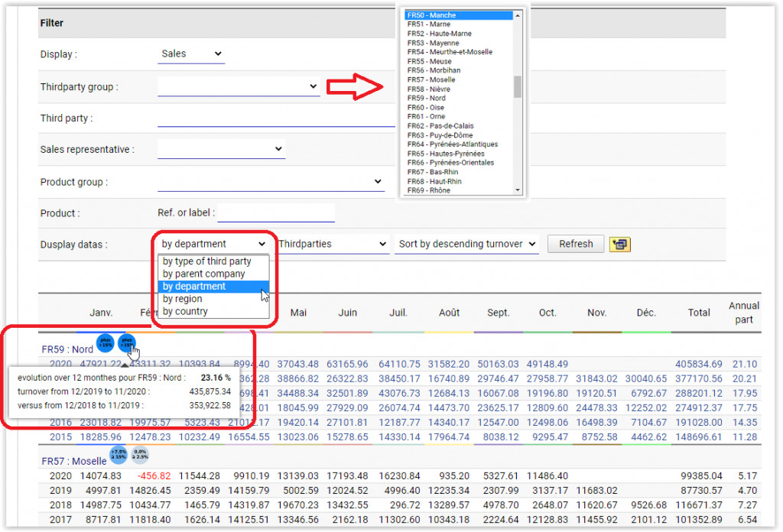Expand the Thirdparty group dropdown
Viewport: 783px width, 532px height.
point(238,87)
